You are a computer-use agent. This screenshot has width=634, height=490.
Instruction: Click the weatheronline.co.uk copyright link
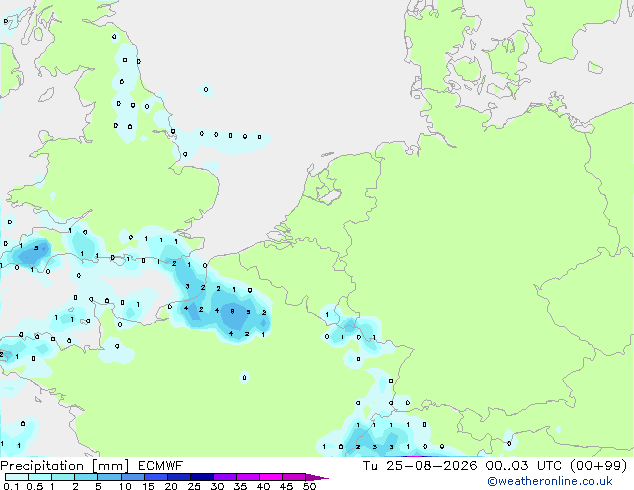click(x=550, y=481)
